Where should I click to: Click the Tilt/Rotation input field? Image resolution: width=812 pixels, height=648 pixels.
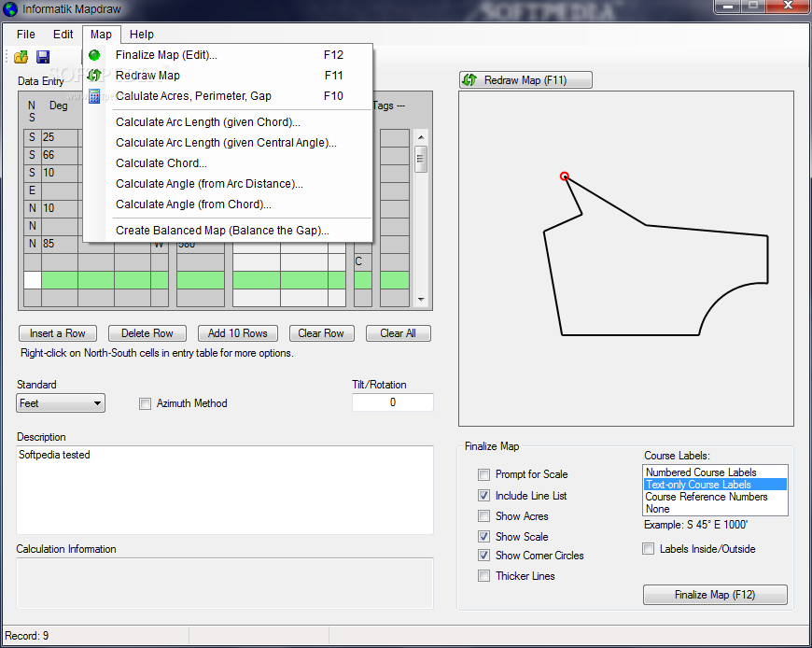[393, 402]
